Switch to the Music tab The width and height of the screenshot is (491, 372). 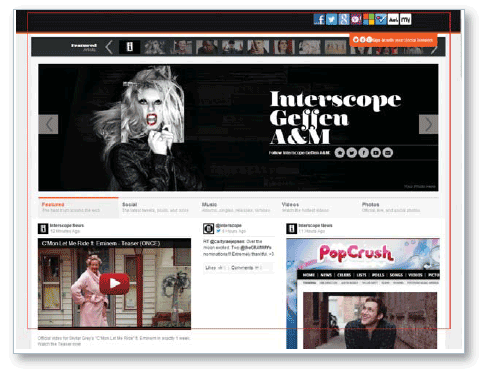[x=238, y=207]
